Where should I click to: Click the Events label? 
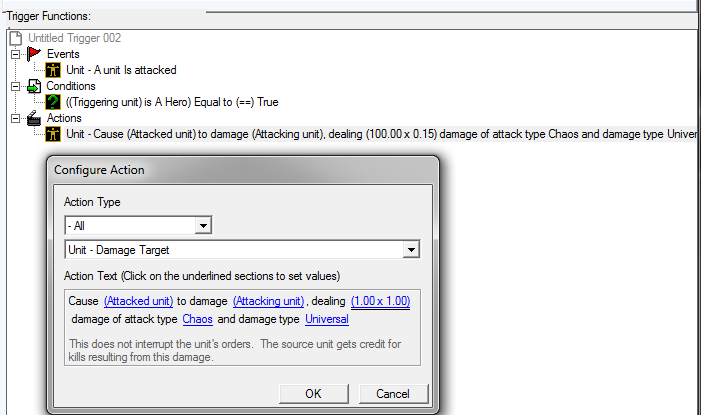pyautogui.click(x=63, y=54)
